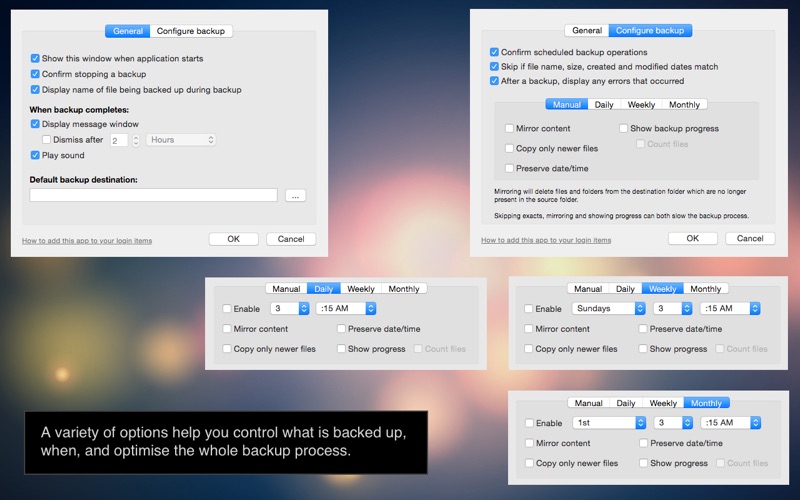Open the :15 AM dropdown in Daily panel
800x500 pixels.
[x=345, y=309]
